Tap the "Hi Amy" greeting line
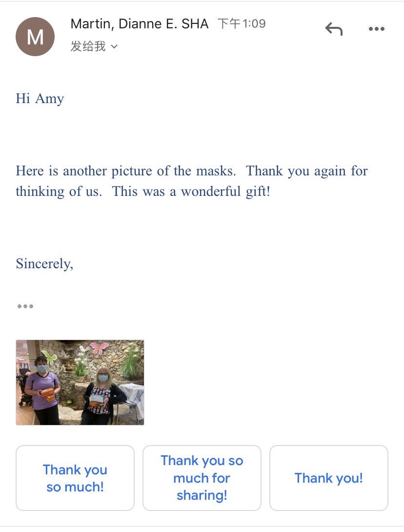This screenshot has height=532, width=404. (40, 99)
